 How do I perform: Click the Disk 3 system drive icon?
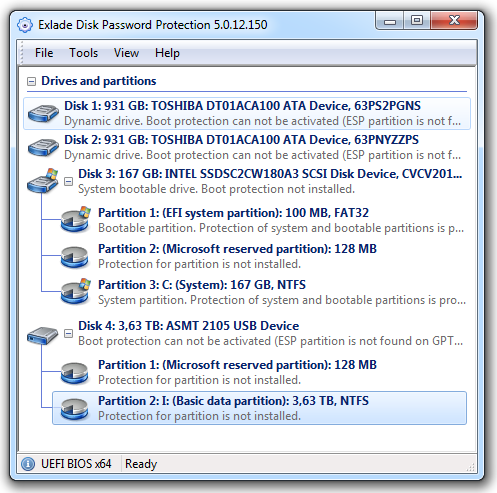click(43, 181)
